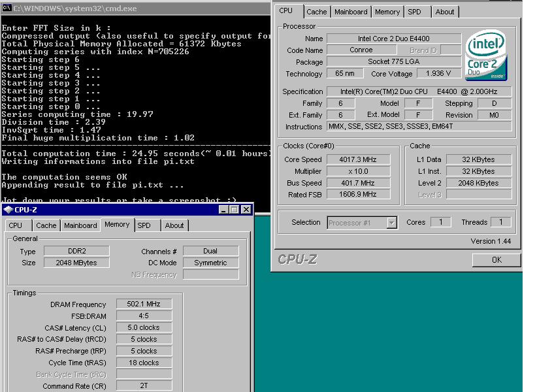The width and height of the screenshot is (552, 392).
Task: Click the Instructions field listing MMX, SSE
Action: pyautogui.click(x=419, y=127)
